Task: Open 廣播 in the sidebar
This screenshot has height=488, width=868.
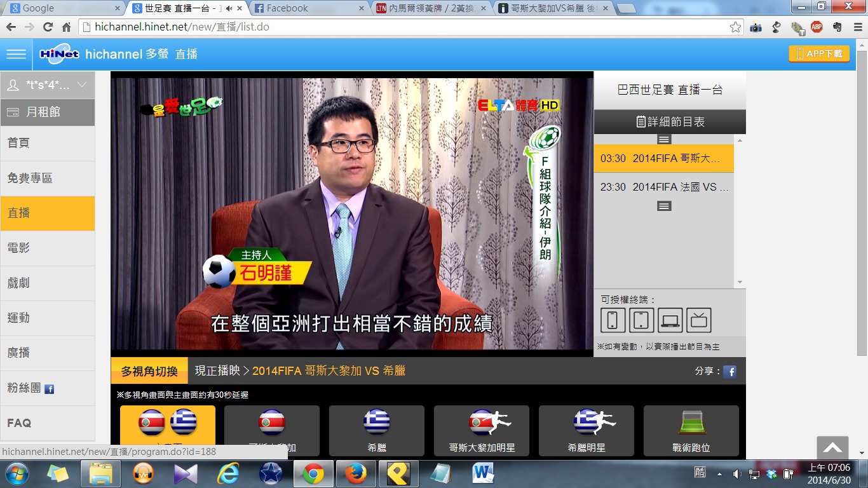Action: [48, 353]
